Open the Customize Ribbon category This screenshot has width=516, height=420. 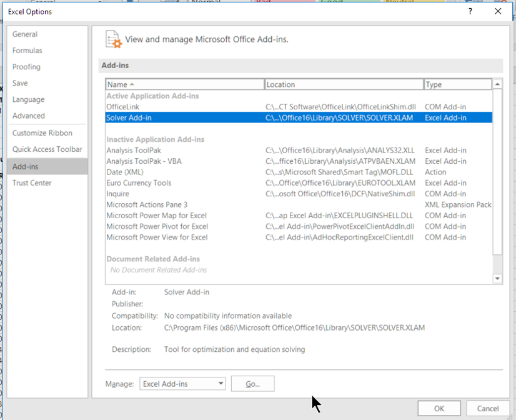point(47,133)
